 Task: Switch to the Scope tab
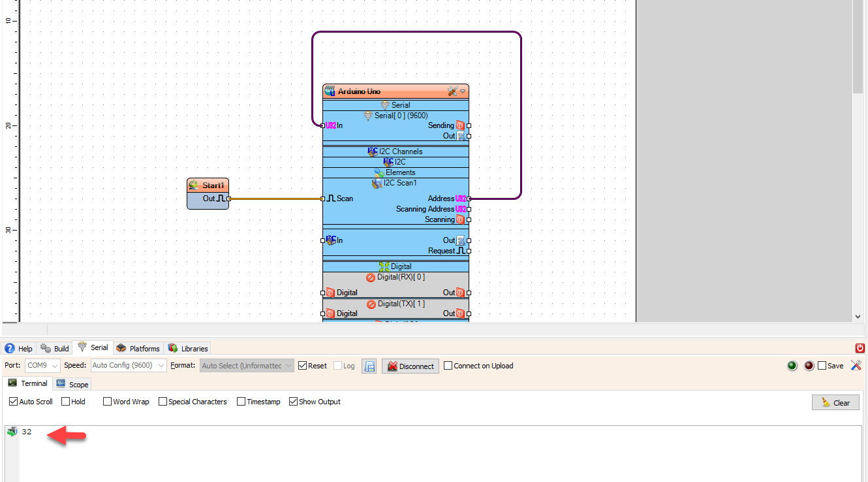pos(72,384)
